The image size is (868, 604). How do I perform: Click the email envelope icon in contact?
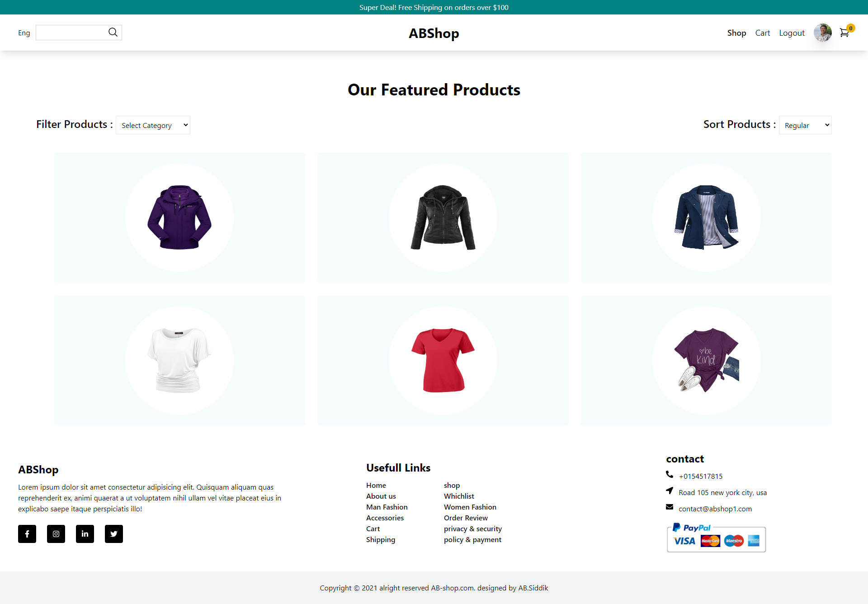point(670,507)
